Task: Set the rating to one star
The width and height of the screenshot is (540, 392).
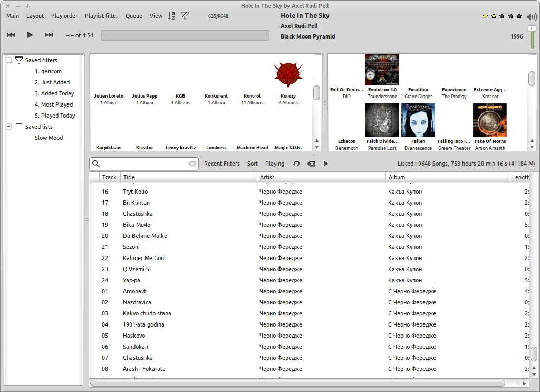Action: pos(485,16)
